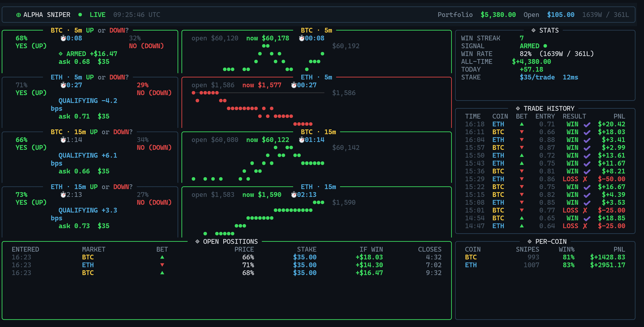The image size is (644, 327).
Task: Click now $1,577 in the ETH 5m chart
Action: point(262,85)
